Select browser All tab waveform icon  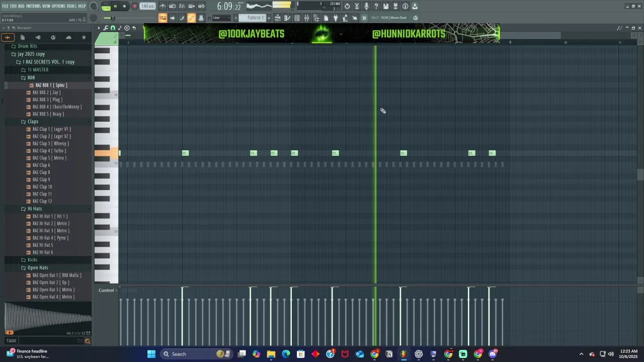click(x=7, y=37)
